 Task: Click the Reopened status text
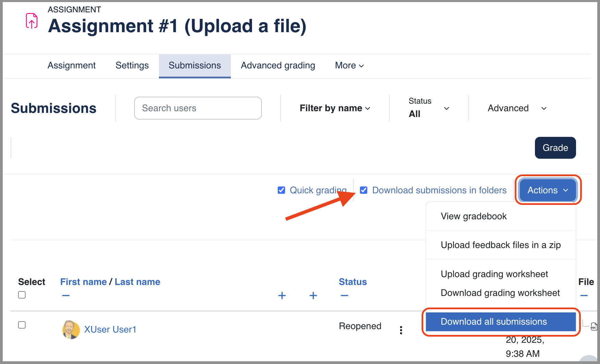(x=360, y=326)
